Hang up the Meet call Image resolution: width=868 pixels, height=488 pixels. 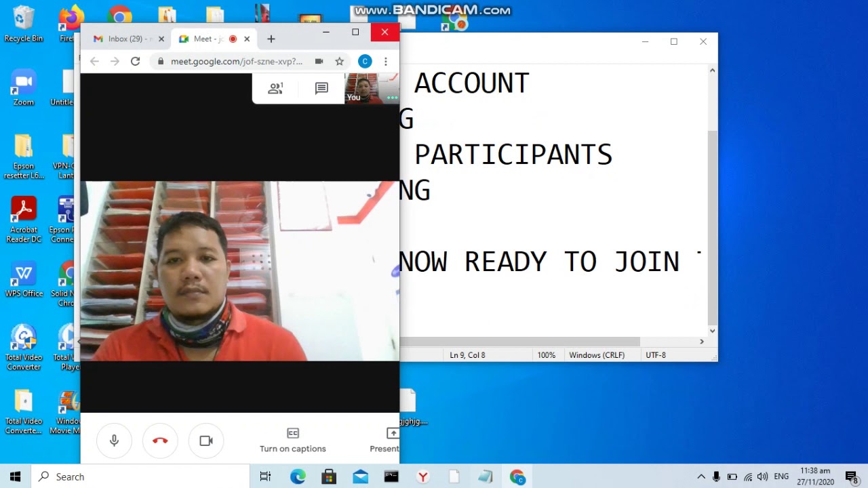pos(160,441)
